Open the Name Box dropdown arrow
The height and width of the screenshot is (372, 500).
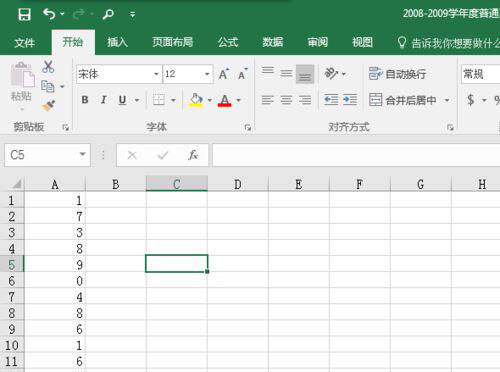point(83,154)
